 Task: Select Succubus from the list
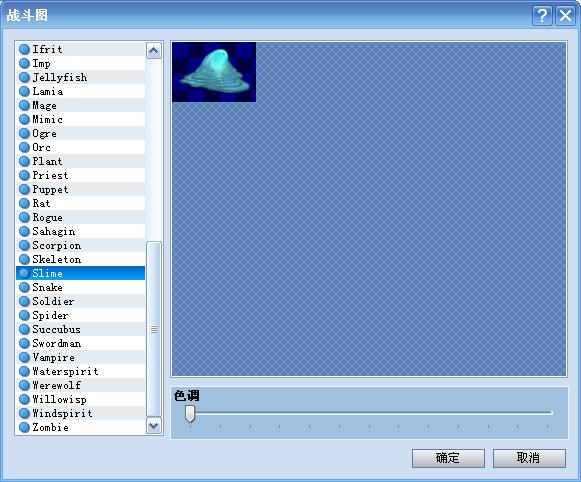click(x=80, y=329)
